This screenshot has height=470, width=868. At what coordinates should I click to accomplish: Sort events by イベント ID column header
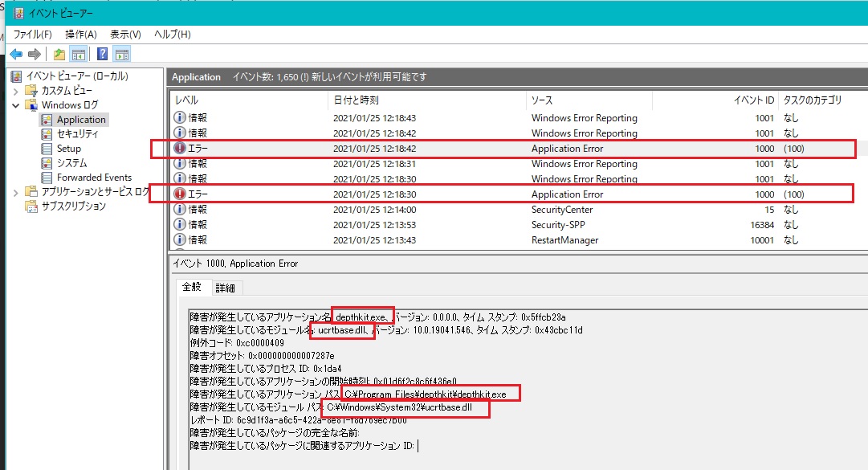point(754,100)
